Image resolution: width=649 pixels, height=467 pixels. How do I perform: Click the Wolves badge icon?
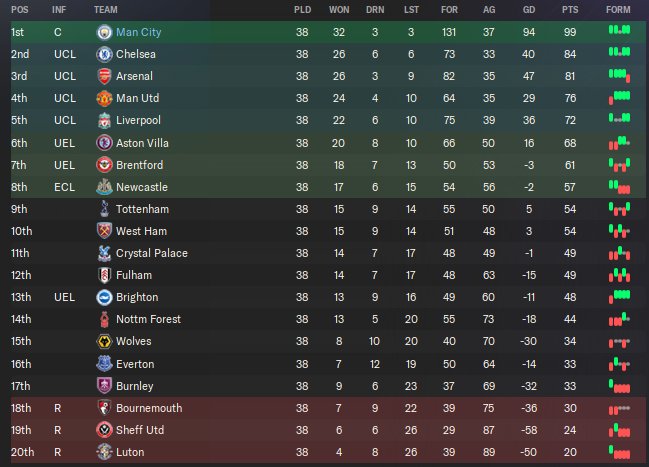pyautogui.click(x=104, y=342)
